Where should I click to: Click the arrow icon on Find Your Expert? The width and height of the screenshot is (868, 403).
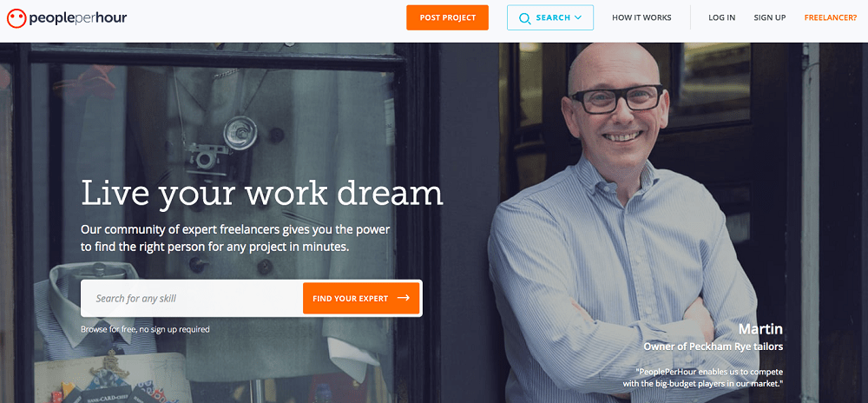[x=404, y=298]
